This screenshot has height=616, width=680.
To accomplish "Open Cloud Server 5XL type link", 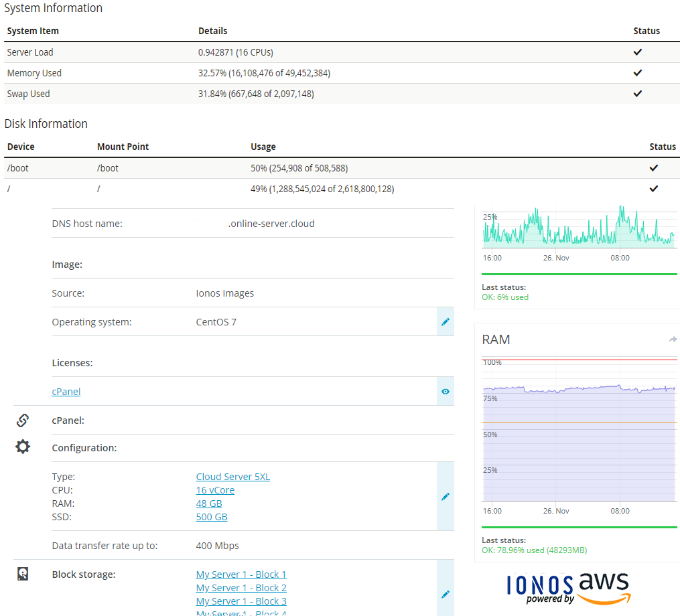I will pos(233,477).
